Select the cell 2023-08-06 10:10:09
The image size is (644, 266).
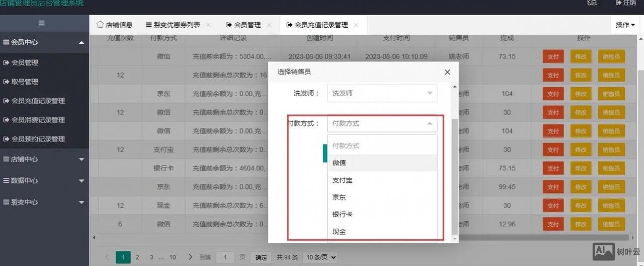(x=396, y=56)
